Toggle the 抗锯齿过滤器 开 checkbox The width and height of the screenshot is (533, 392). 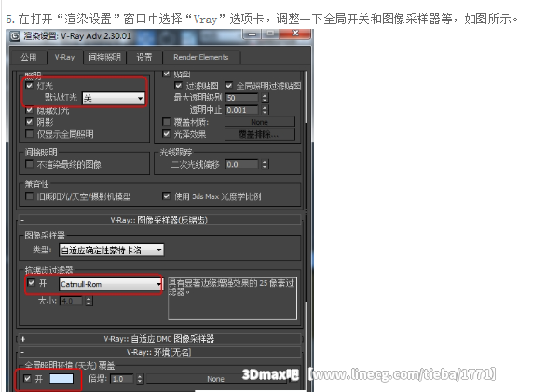click(32, 283)
